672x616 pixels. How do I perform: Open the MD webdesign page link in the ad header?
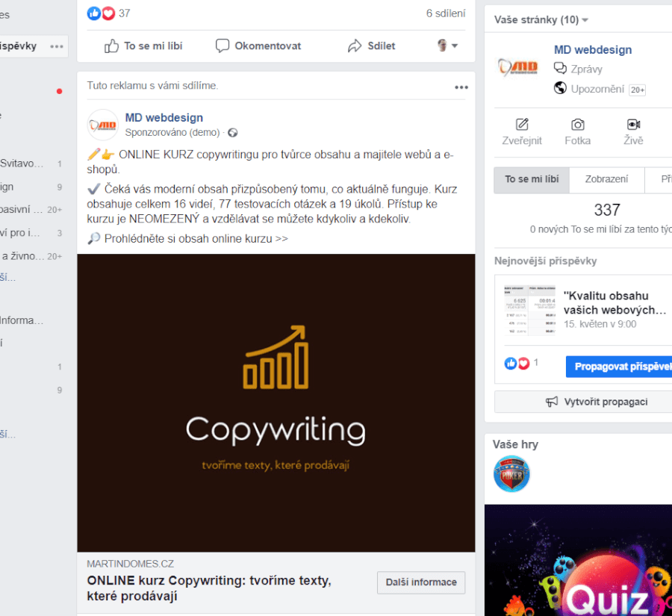[x=164, y=117]
